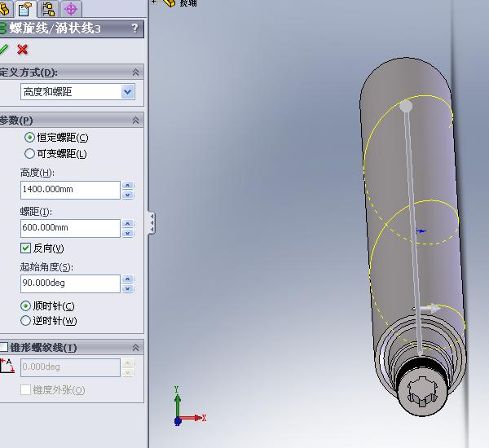Open the FeatureManager design tree tab
The height and width of the screenshot is (448, 489).
pos(6,9)
